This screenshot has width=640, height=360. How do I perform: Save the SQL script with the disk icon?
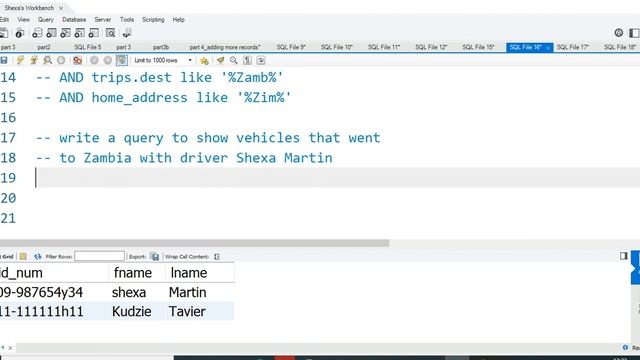(x=4, y=60)
